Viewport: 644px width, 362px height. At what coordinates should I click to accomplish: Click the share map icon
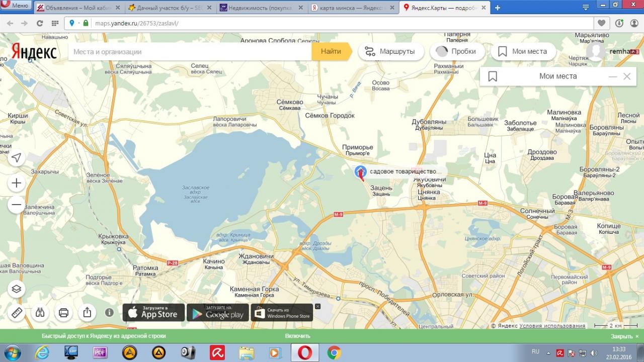click(87, 313)
